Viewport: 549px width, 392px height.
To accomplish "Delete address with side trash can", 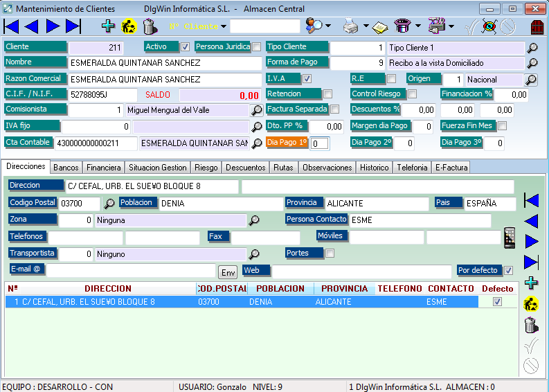I will click(531, 325).
